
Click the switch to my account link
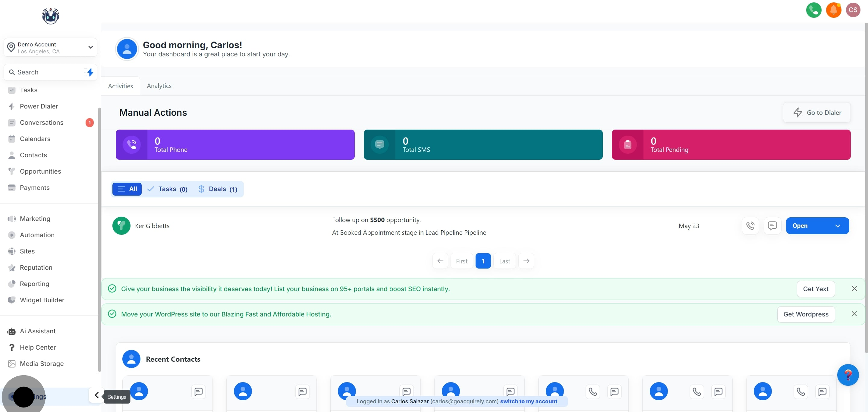click(x=528, y=401)
